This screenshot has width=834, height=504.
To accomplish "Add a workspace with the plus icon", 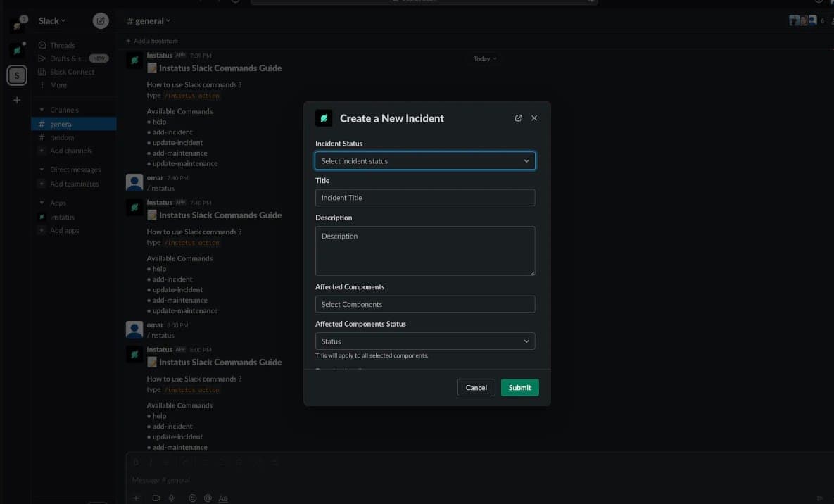I will pyautogui.click(x=17, y=100).
